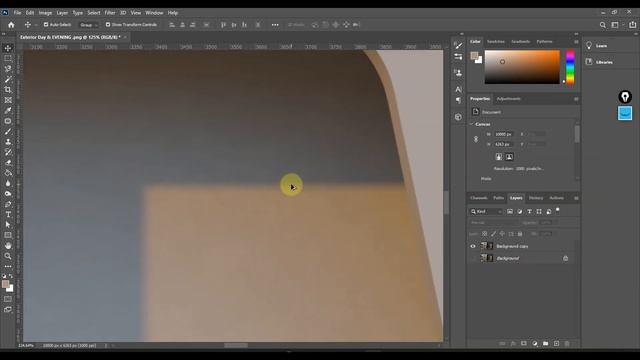Open the Layers panel options menu
The image size is (640, 360).
click(576, 198)
